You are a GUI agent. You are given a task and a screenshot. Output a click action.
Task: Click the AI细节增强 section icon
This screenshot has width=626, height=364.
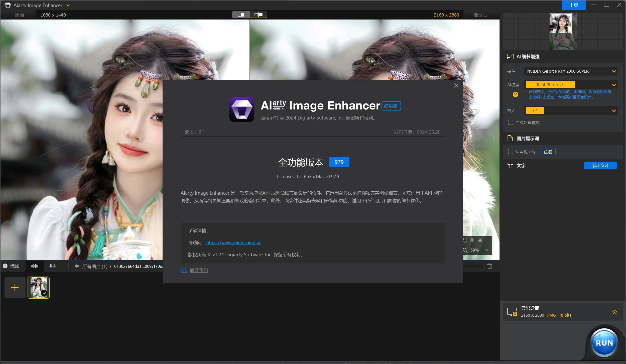coord(510,57)
